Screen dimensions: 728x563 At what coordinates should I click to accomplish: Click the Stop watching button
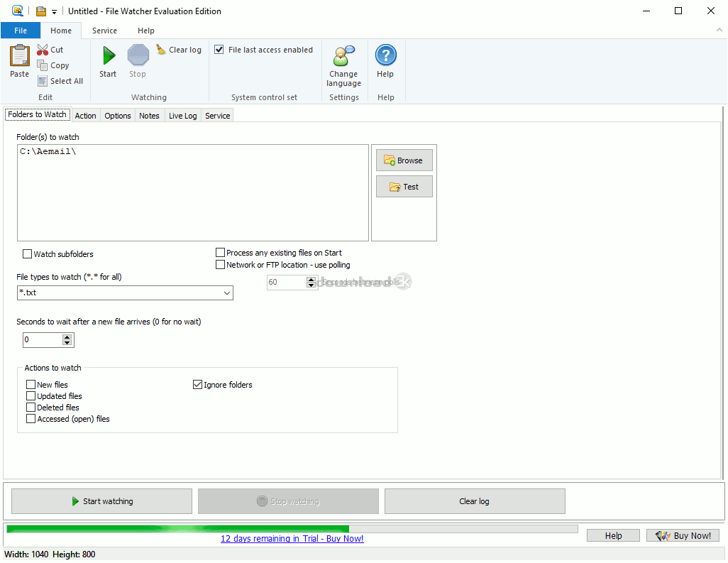(x=288, y=501)
